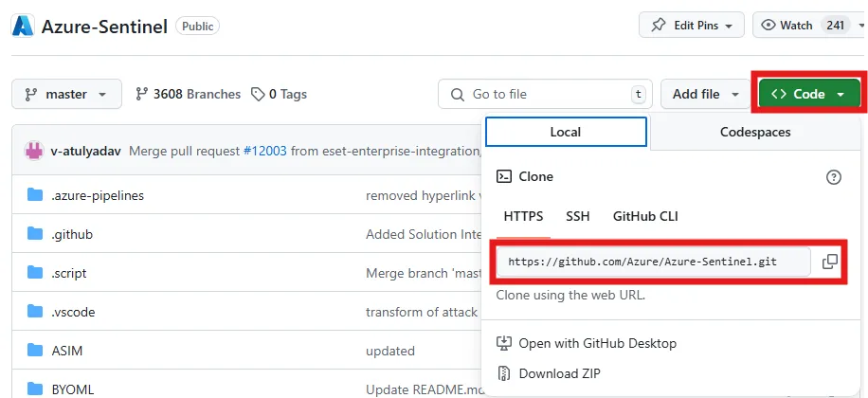Image resolution: width=868 pixels, height=398 pixels.
Task: Click the ZIP file icon
Action: (503, 373)
